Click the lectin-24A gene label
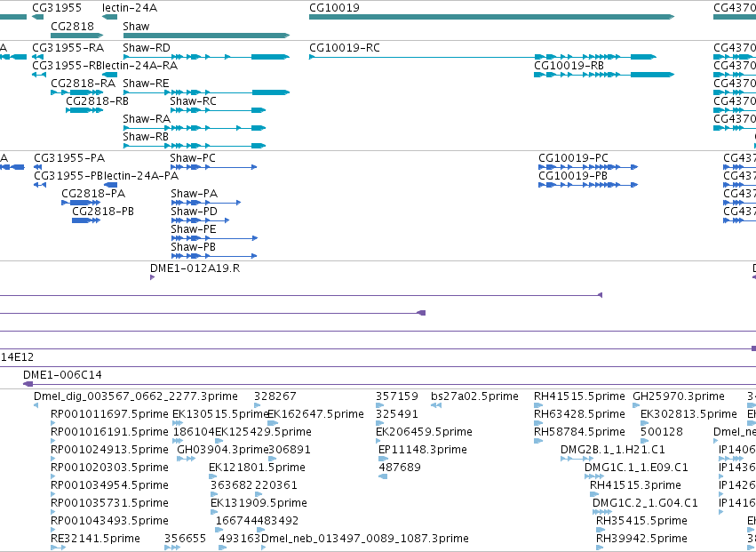The height and width of the screenshot is (552, 756). [130, 8]
